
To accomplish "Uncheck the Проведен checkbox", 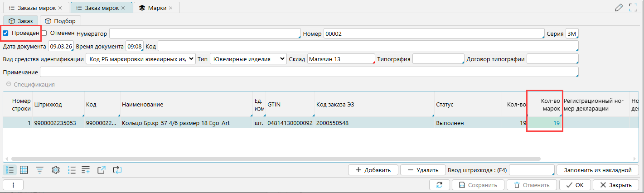I will pos(5,33).
